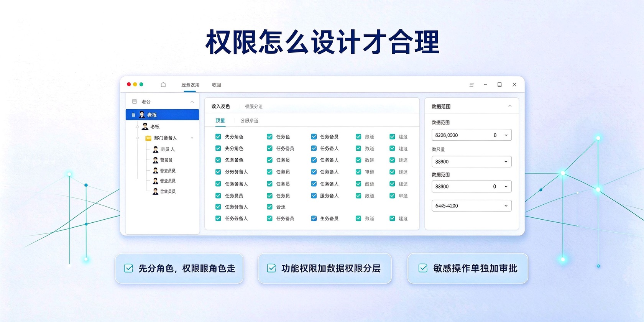Screen dimensions: 644x322
Task: Switch to the 收据 tab
Action: click(217, 85)
